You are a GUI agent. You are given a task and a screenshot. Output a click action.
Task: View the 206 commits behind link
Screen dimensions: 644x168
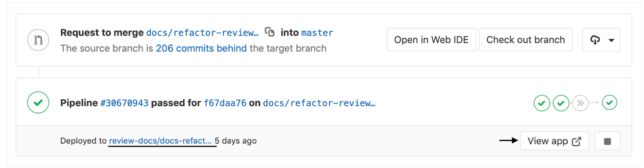tap(201, 48)
